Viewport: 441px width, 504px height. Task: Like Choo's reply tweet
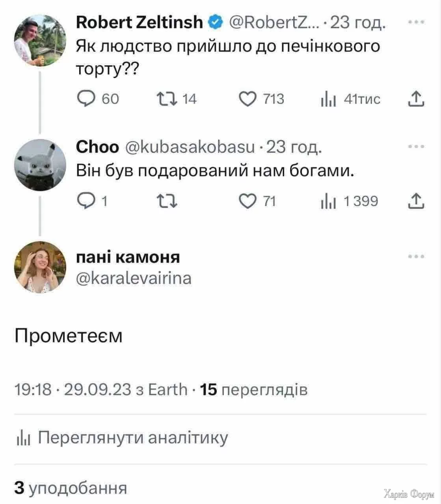[x=248, y=201]
